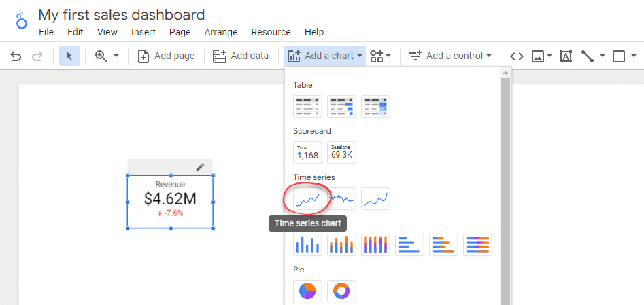The image size is (644, 305).
Task: Click the Undo arrow
Action: tap(16, 56)
